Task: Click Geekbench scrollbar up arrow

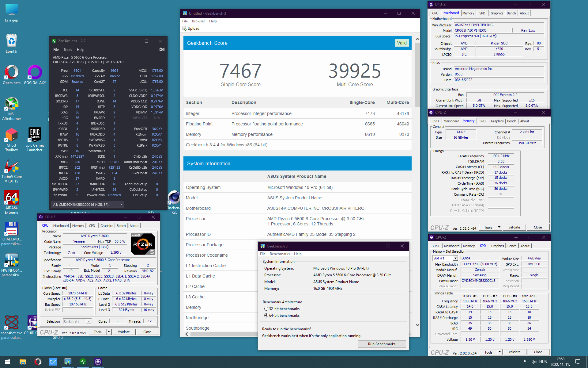Action: click(417, 39)
